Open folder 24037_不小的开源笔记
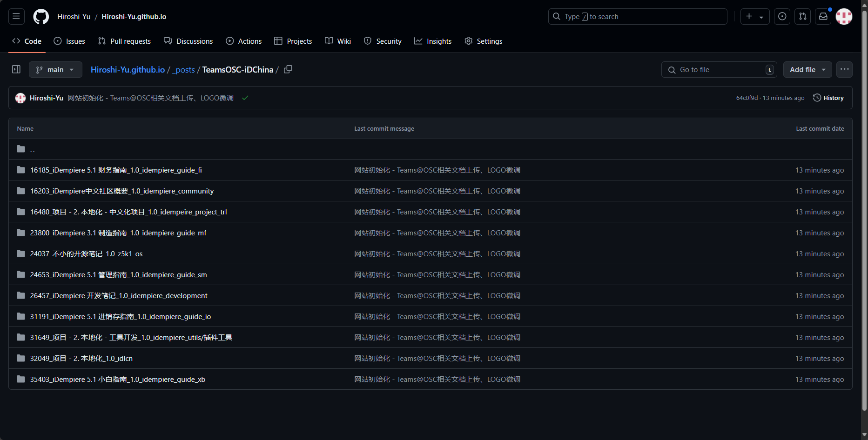 pos(87,254)
